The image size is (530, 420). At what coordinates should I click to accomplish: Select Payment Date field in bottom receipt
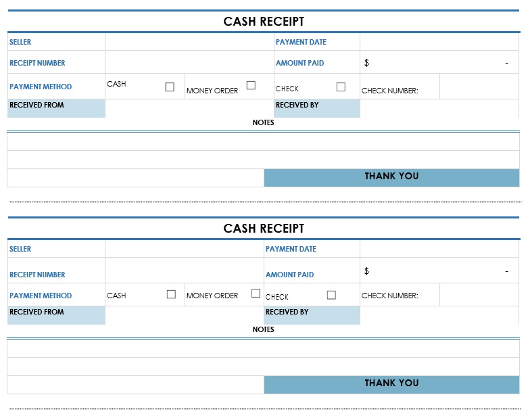click(439, 249)
